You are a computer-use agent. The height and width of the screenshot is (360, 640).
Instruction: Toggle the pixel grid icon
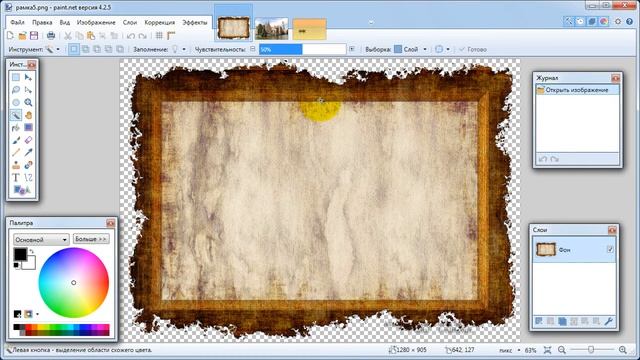click(159, 36)
